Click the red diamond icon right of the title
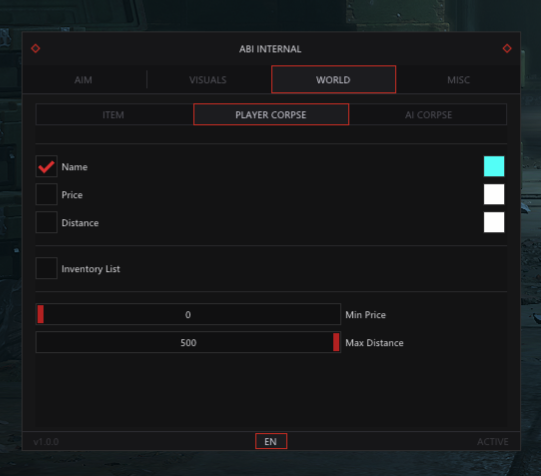 tap(507, 48)
